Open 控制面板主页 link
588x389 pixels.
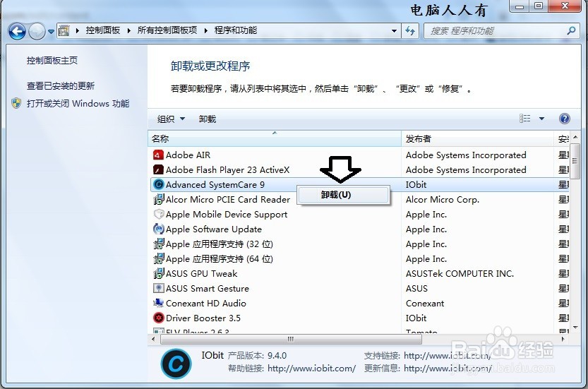[52, 61]
